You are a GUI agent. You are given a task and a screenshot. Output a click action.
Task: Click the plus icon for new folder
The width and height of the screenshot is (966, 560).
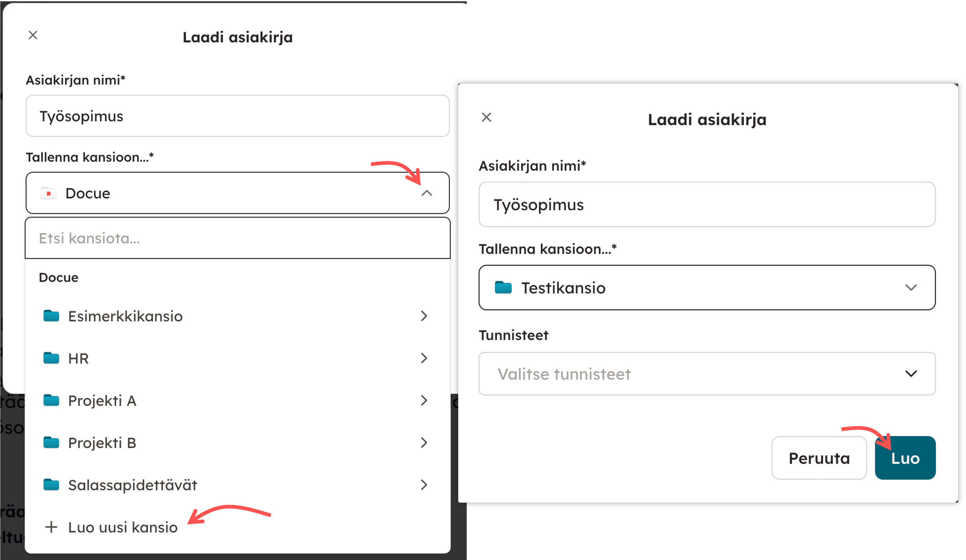[51, 527]
